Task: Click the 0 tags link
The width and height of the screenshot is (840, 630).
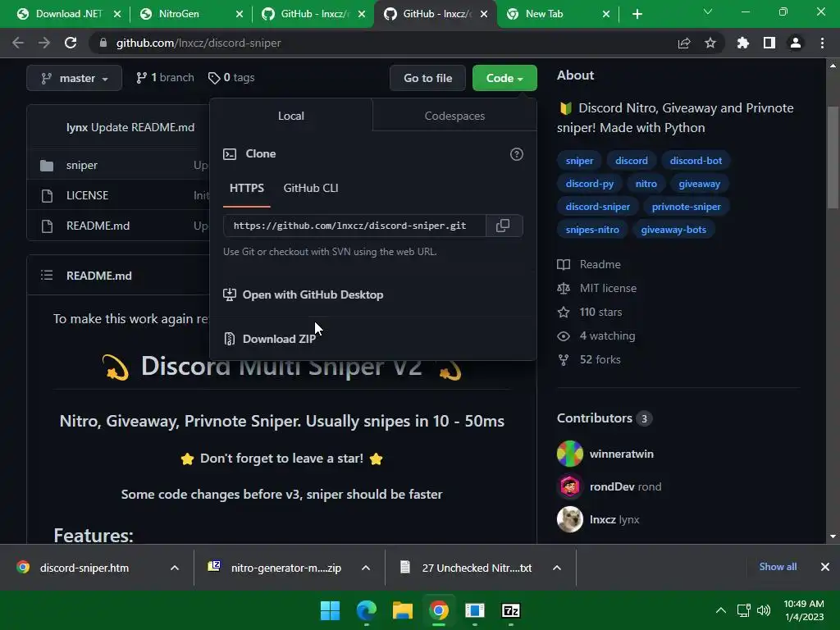Action: tap(231, 78)
